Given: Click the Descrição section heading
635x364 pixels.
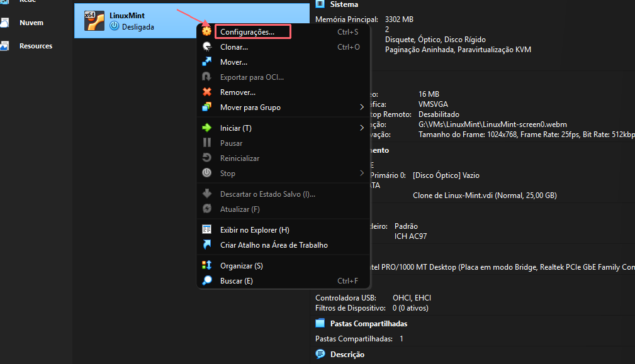Looking at the screenshot, I should pyautogui.click(x=347, y=355).
